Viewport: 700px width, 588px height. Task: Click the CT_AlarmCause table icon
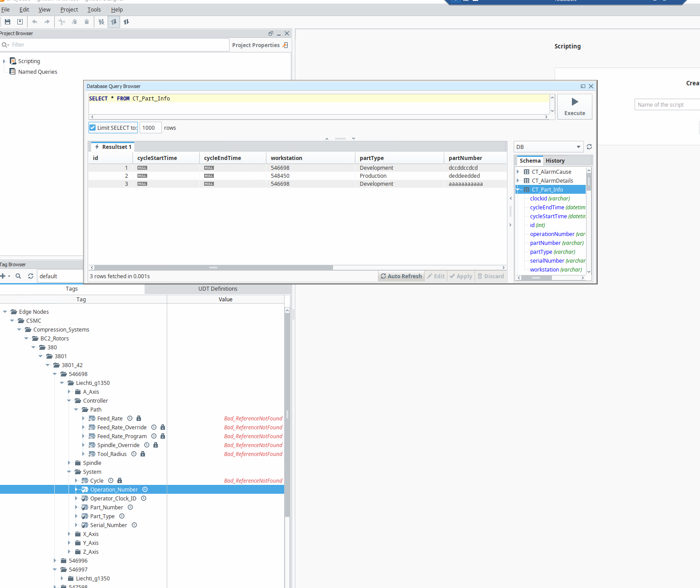point(527,172)
